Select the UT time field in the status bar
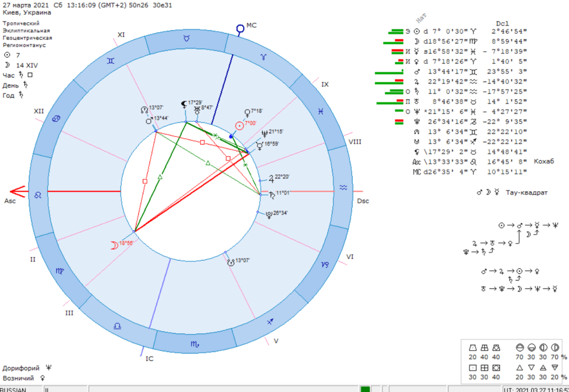Image resolution: width=569 pixels, height=392 pixels. pyautogui.click(x=535, y=390)
